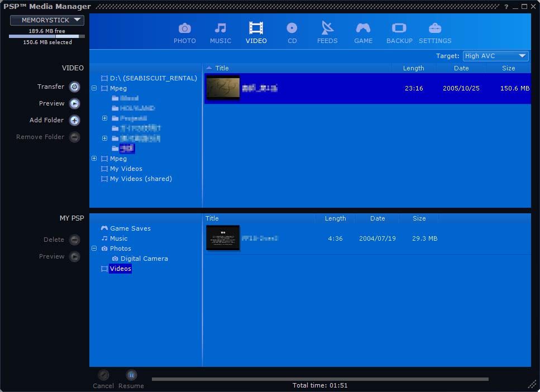The width and height of the screenshot is (540, 392).
Task: Select the 4:36 PSP video thumbnail
Action: point(223,238)
